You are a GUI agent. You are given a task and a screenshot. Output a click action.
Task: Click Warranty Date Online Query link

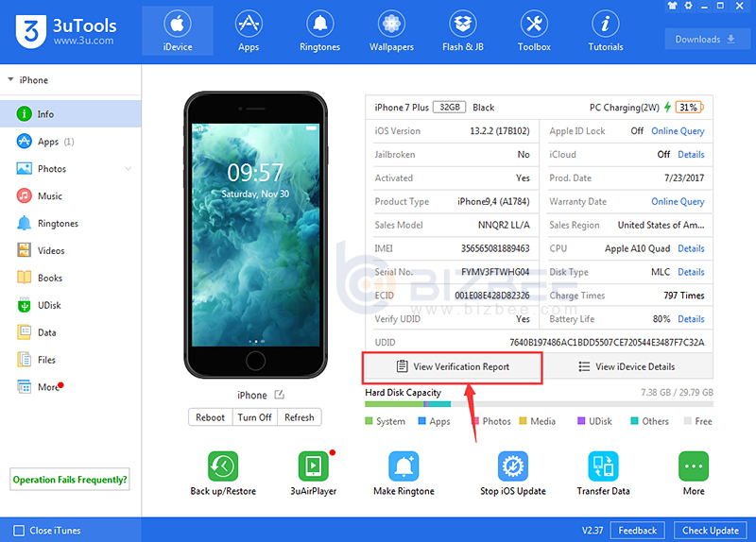tap(678, 201)
